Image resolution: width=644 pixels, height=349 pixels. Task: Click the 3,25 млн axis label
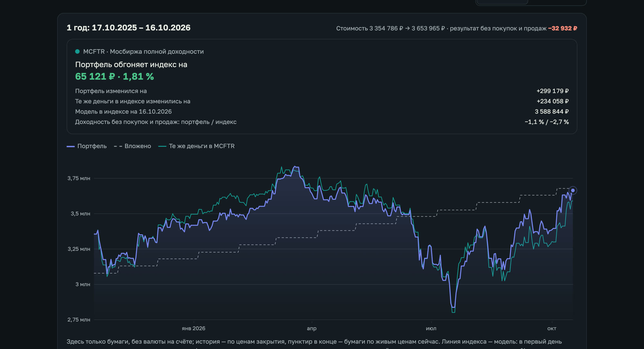click(x=79, y=249)
